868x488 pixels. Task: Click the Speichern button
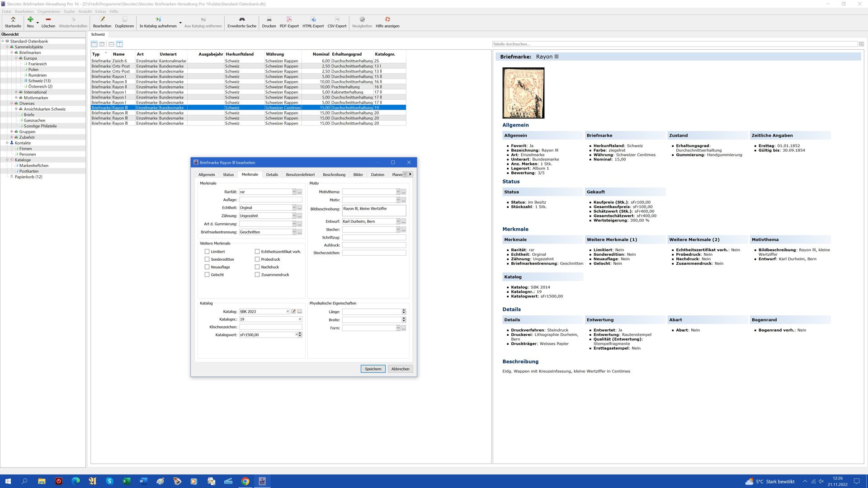point(373,369)
